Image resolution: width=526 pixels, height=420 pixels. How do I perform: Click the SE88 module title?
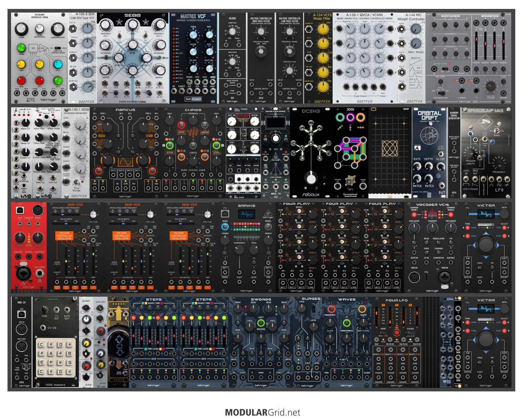133,16
